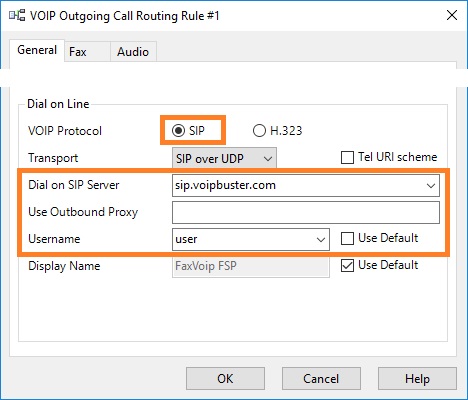Viewport: 468px width, 400px height.
Task: Switch to the Fax tab
Action: coord(87,52)
